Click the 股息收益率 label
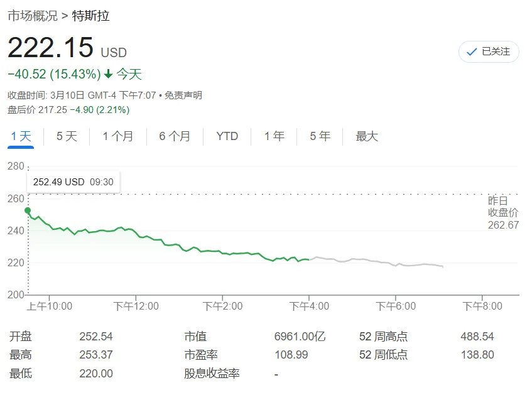This screenshot has height=395, width=532. click(x=212, y=374)
